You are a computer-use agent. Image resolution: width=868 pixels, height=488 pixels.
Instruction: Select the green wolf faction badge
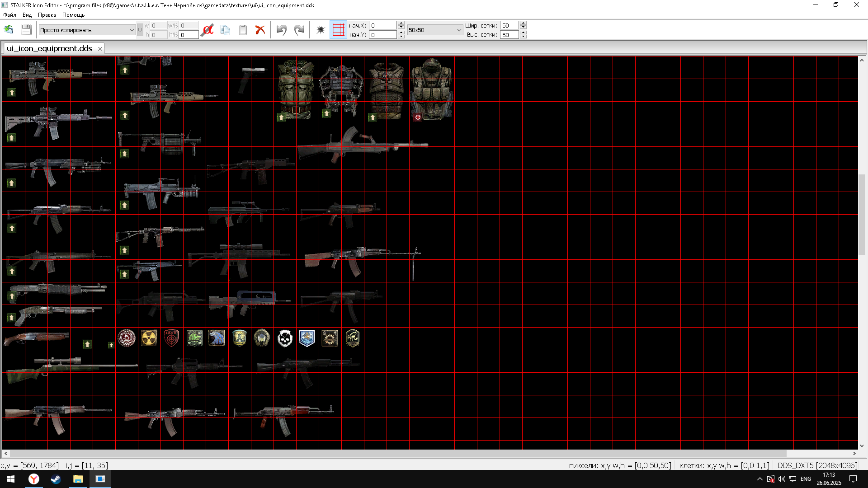click(194, 338)
